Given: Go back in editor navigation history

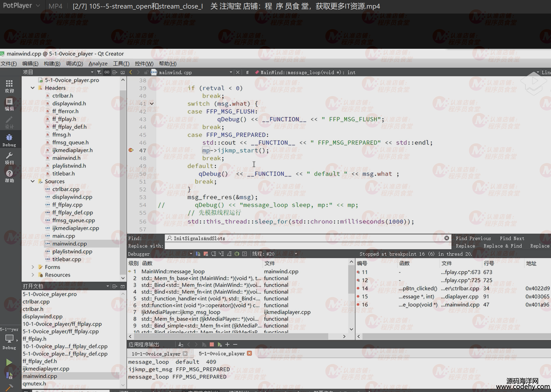Looking at the screenshot, I should click(x=131, y=72).
